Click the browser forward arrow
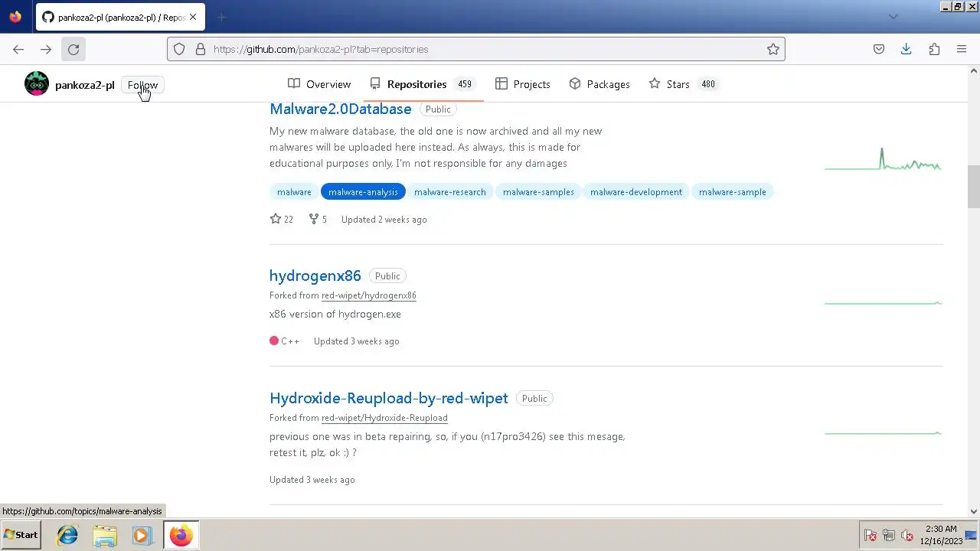The width and height of the screenshot is (980, 551). pyautogui.click(x=46, y=49)
